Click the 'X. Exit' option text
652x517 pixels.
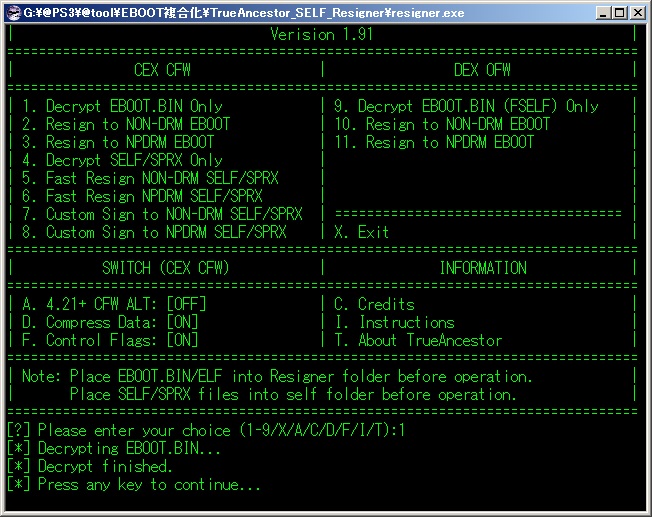click(x=361, y=232)
